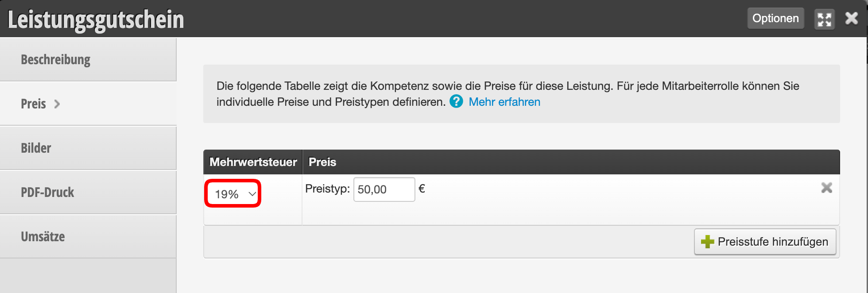
Task: Go to the PDF-Druck tab
Action: (x=88, y=192)
